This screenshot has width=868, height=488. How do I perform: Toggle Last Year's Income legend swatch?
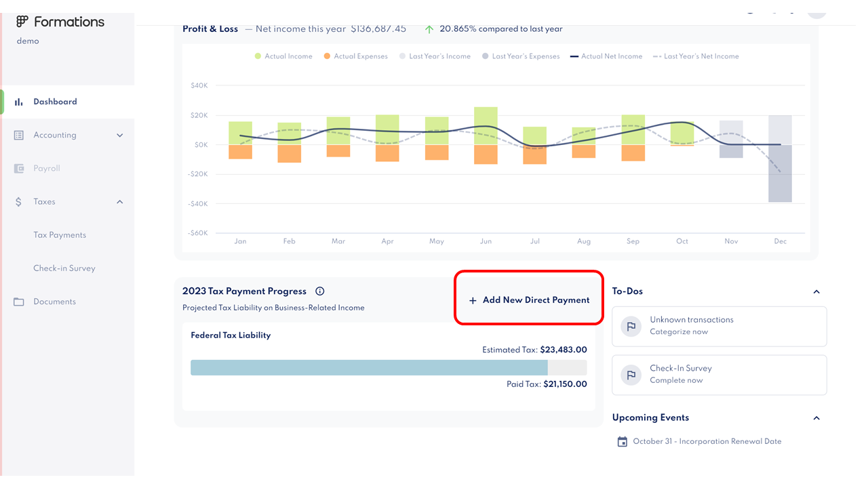(x=402, y=56)
